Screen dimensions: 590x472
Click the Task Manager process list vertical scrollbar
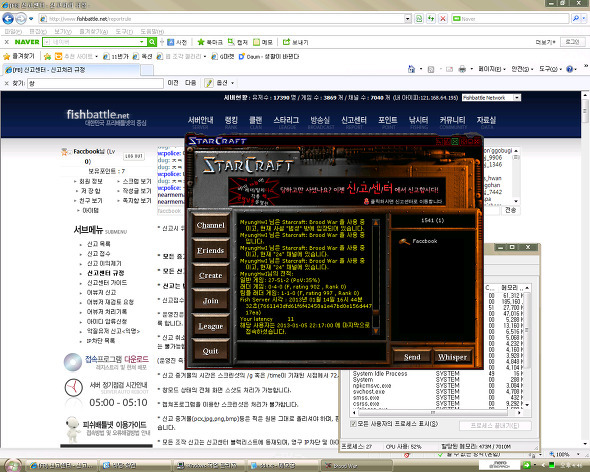pos(527,346)
